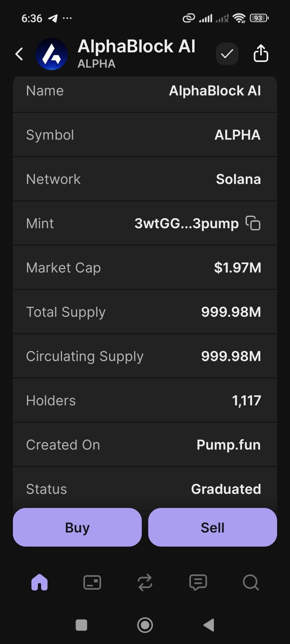
Task: Tap Android home circle button
Action: (145, 625)
